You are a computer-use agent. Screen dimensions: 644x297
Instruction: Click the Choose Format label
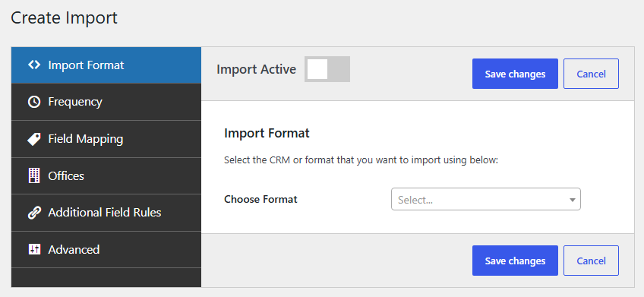(x=260, y=199)
